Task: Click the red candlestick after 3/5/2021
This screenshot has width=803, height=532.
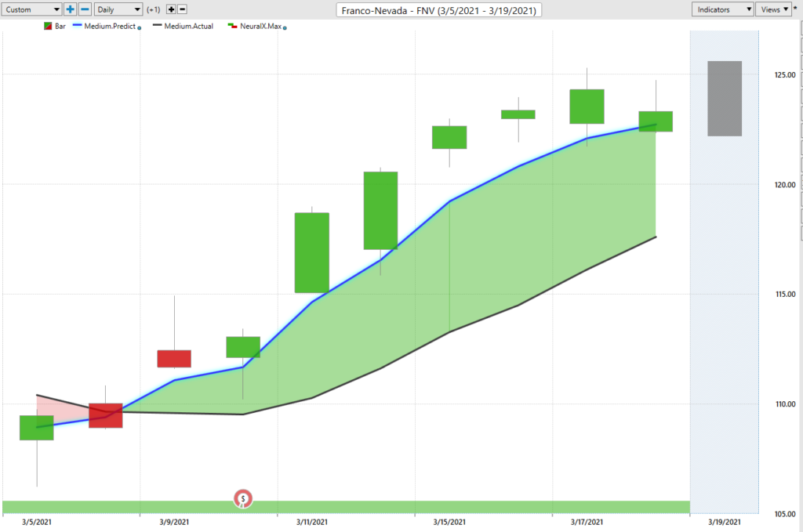Action: pyautogui.click(x=106, y=415)
